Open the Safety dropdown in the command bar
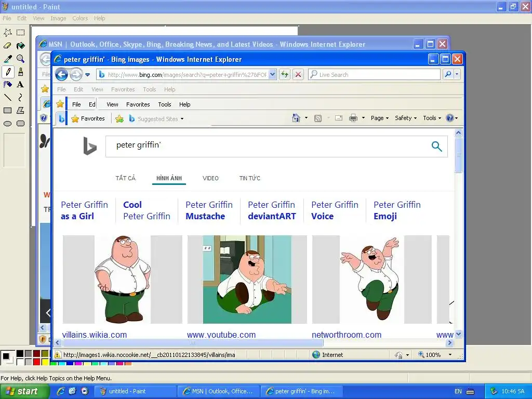This screenshot has height=399, width=532. 405,118
